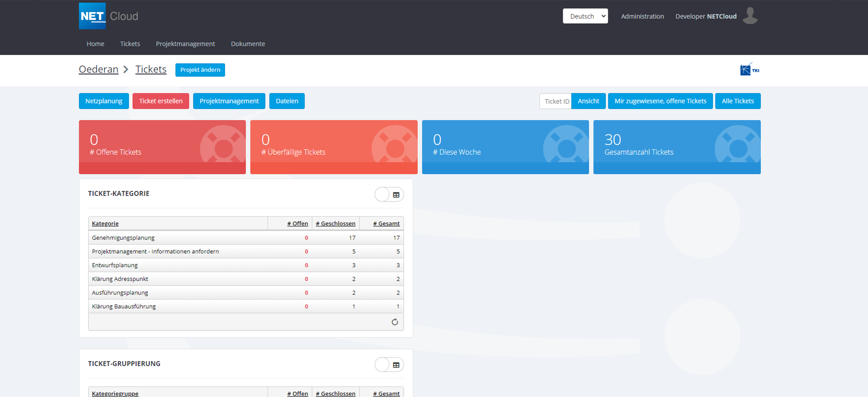Screen dimensions: 868x397
Task: Go to Administration
Action: coord(642,16)
